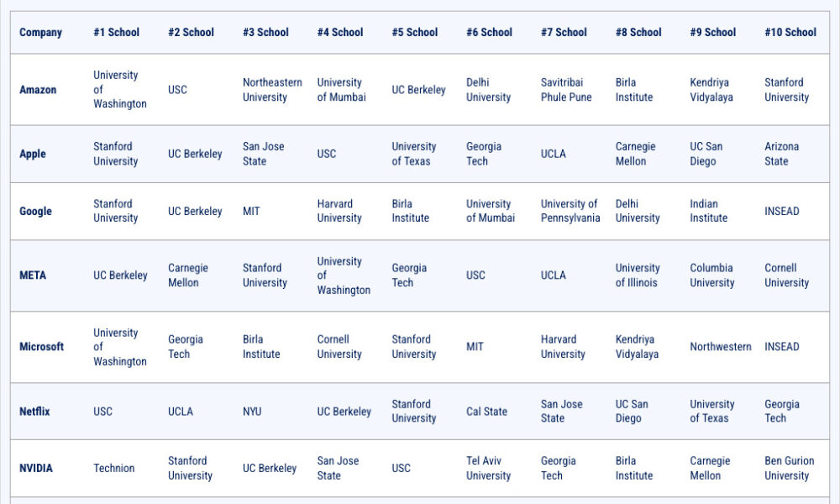Viewport: 840px width, 504px height.
Task: Click Northeastern University in Amazon row
Action: pos(272,90)
